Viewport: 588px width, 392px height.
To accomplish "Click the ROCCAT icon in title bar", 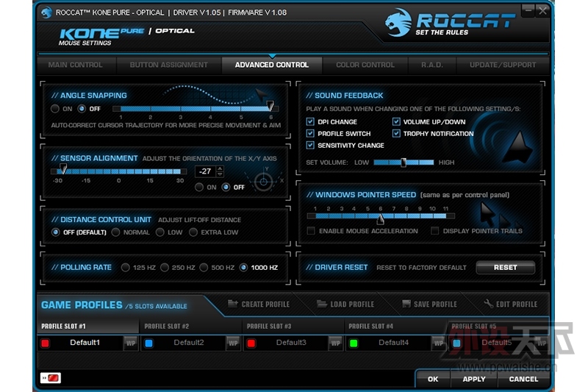I will (46, 13).
